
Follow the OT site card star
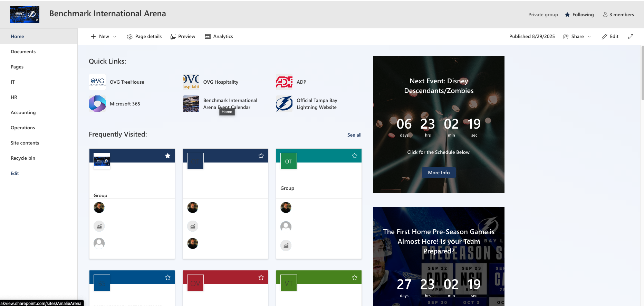[355, 156]
